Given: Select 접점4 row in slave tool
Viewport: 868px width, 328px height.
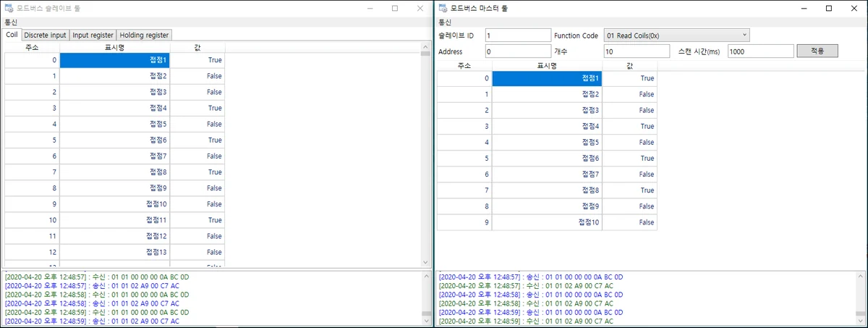Looking at the screenshot, I should point(115,108).
